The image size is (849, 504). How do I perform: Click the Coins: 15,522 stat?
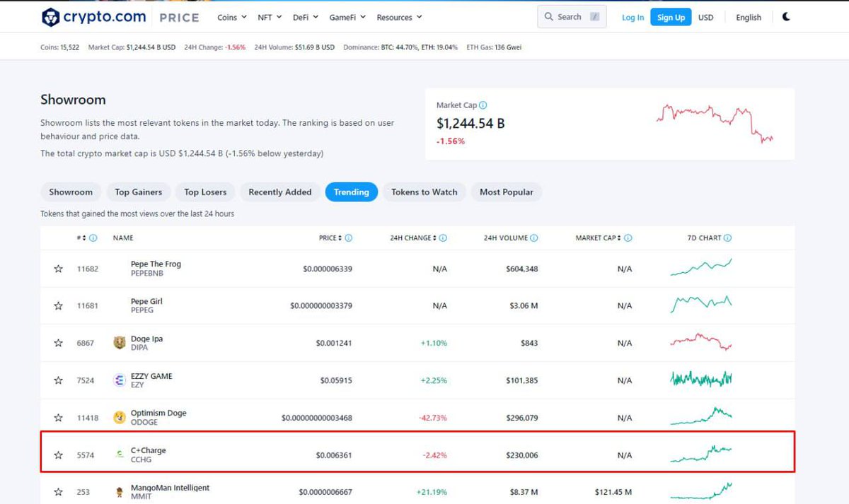click(x=59, y=47)
